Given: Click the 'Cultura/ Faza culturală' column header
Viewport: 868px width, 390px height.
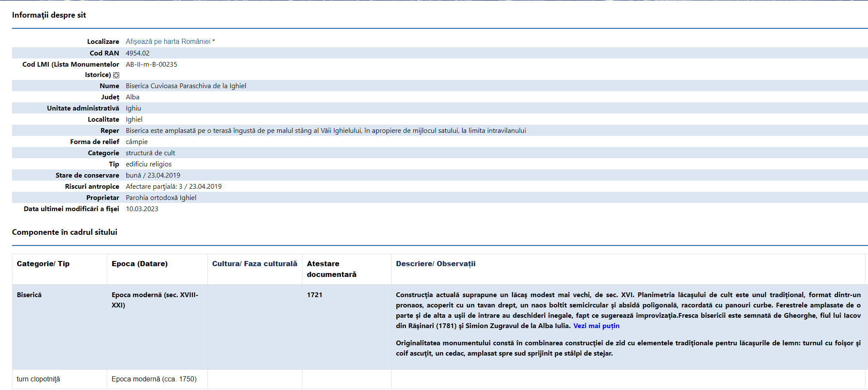Looking at the screenshot, I should (x=254, y=264).
